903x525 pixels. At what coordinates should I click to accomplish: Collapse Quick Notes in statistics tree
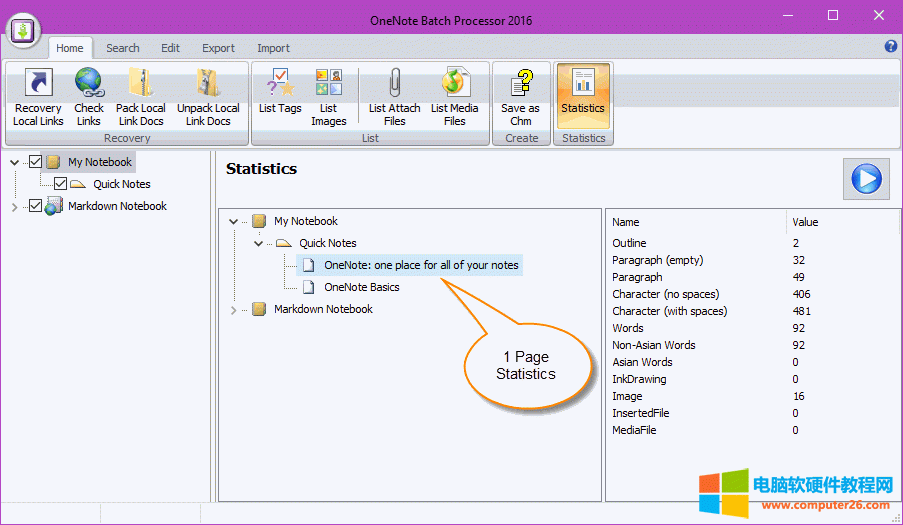258,243
